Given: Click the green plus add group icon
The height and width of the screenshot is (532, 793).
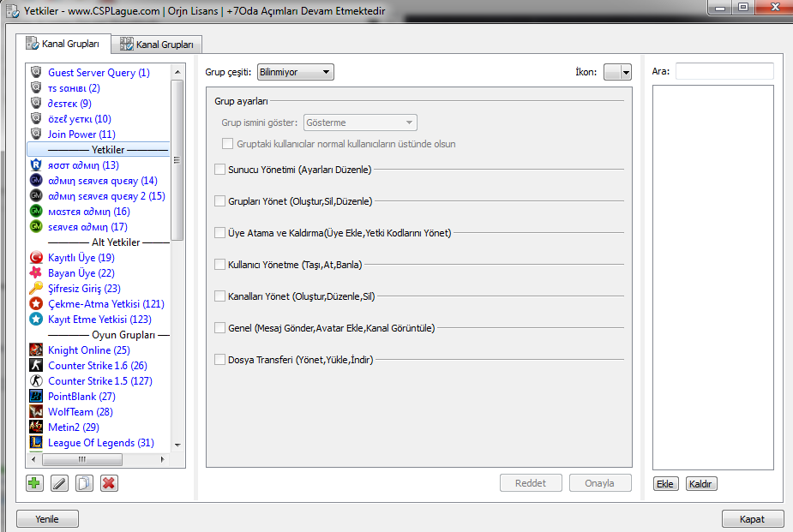Looking at the screenshot, I should click(34, 483).
